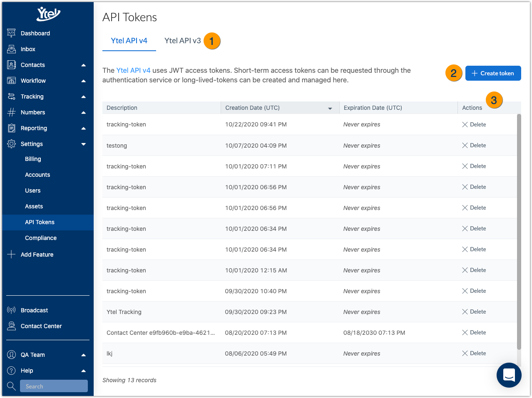This screenshot has width=532, height=398.
Task: Select the Ytel API v4 tab
Action: (129, 41)
